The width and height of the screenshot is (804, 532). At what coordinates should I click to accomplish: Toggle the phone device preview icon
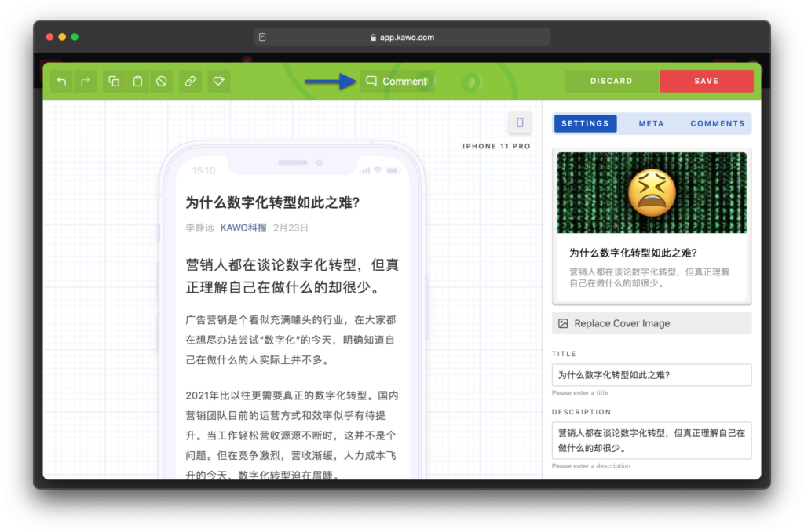[520, 122]
